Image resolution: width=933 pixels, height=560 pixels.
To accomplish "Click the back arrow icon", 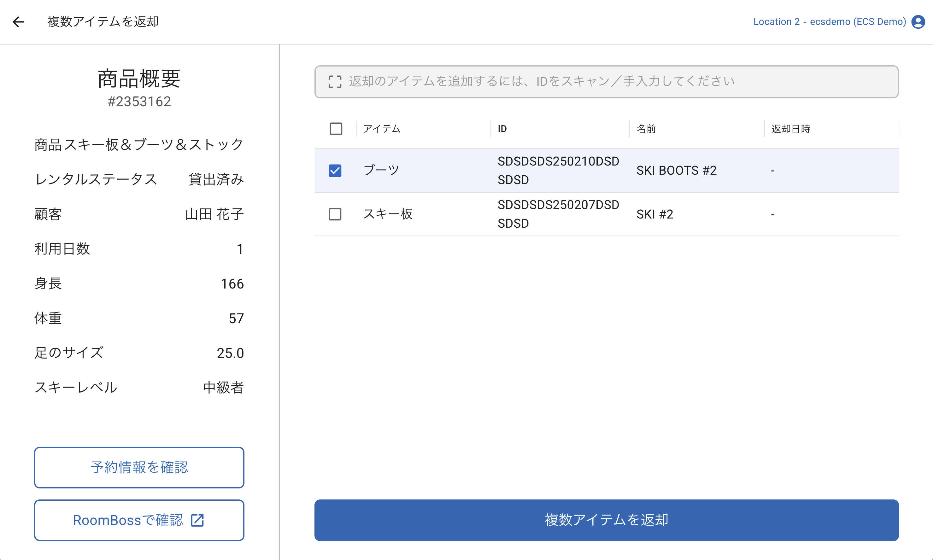I will pos(18,22).
